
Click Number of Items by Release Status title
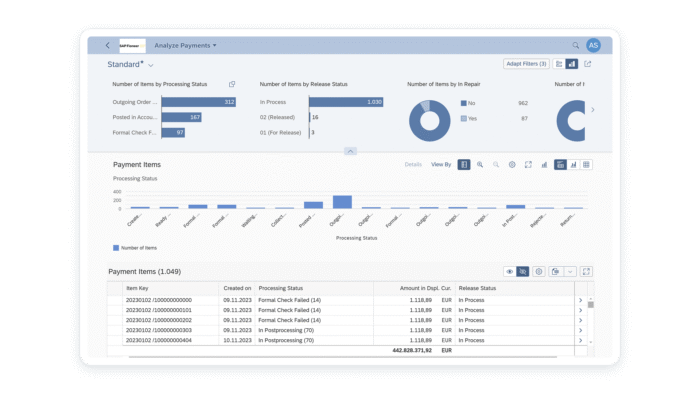[x=304, y=84]
